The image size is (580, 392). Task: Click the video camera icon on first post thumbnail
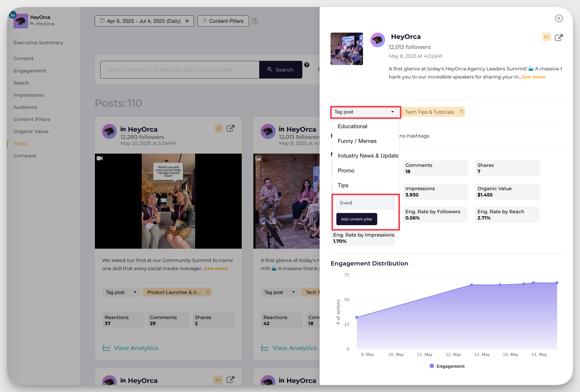pos(100,159)
